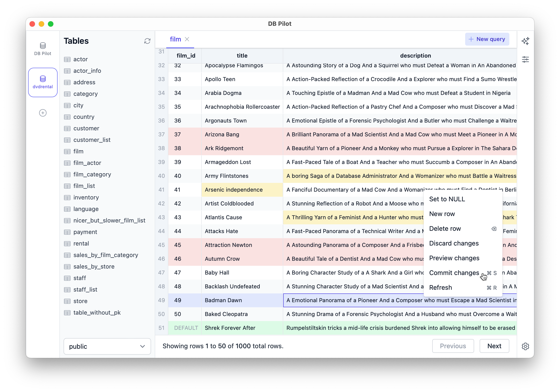Click the film tab close button
Viewport: 560px width, 392px height.
[x=187, y=39]
